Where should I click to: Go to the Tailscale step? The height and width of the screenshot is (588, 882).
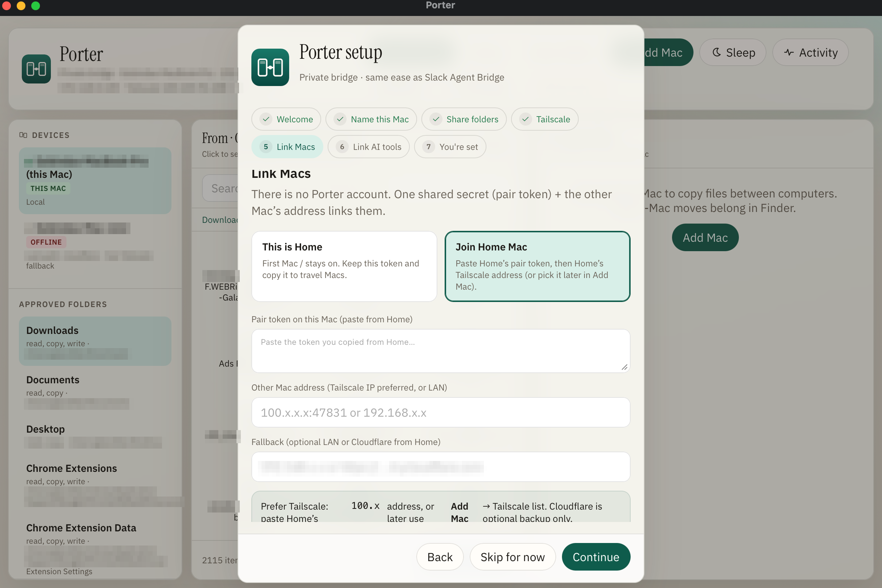click(544, 119)
